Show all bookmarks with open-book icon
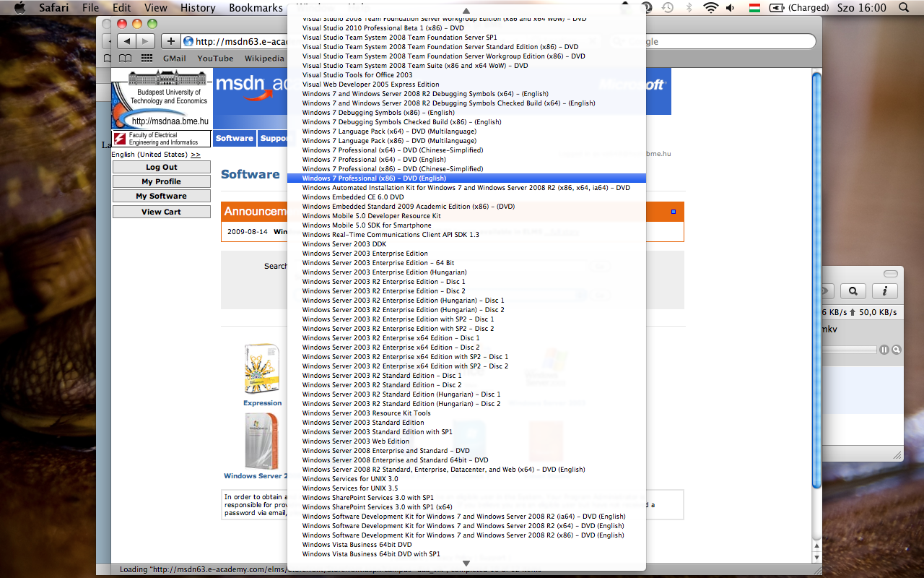Image resolution: width=924 pixels, height=578 pixels. point(126,59)
